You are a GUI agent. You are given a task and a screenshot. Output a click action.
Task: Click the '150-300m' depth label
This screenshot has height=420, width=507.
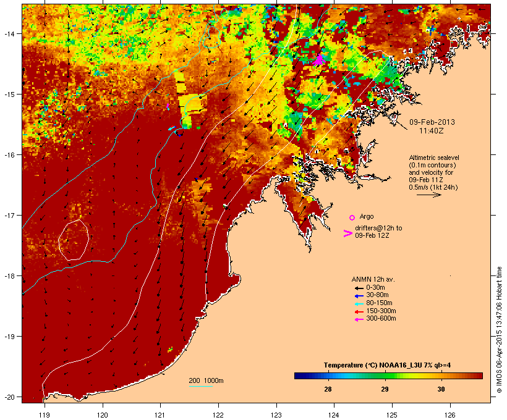(x=381, y=311)
